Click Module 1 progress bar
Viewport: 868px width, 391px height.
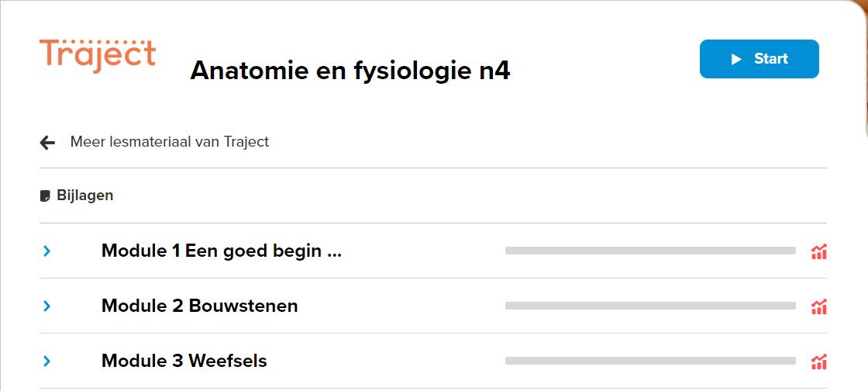click(650, 251)
